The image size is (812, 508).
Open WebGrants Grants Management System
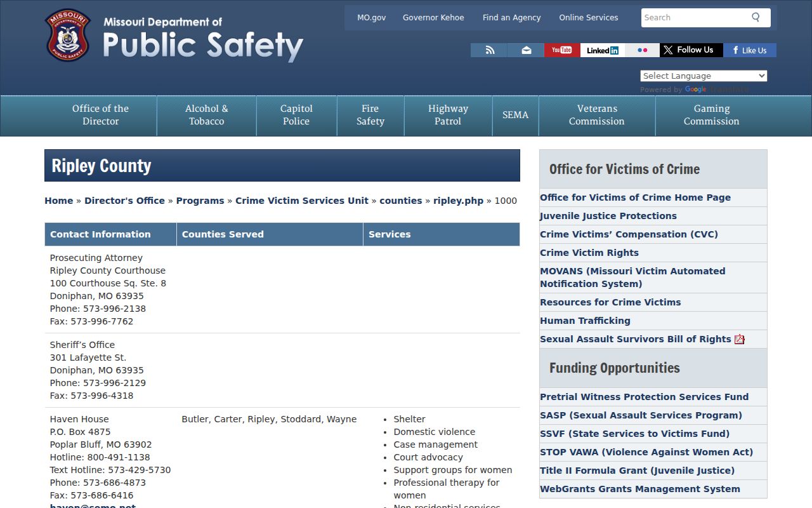coord(640,489)
